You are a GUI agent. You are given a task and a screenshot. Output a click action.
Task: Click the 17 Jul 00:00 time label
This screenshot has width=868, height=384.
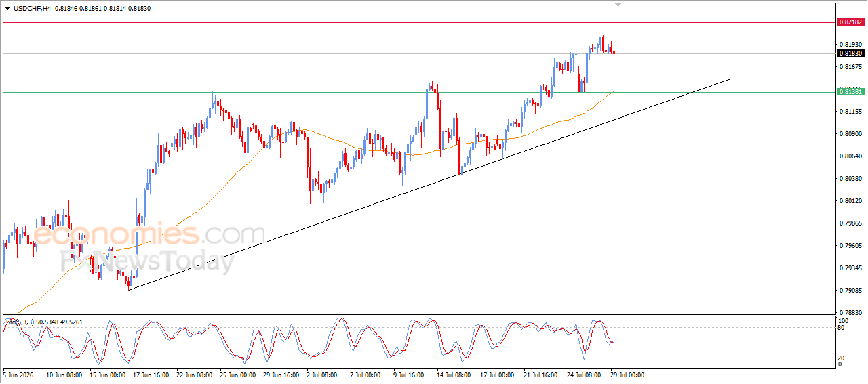pyautogui.click(x=498, y=374)
